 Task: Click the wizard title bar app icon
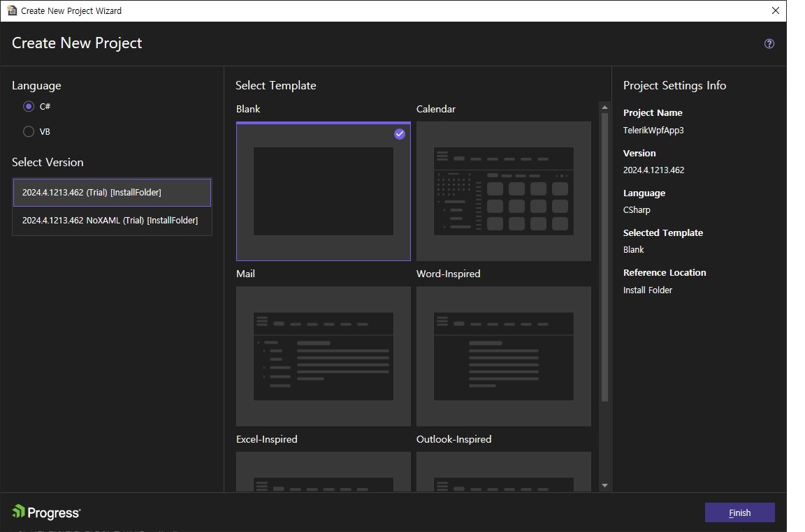point(12,10)
